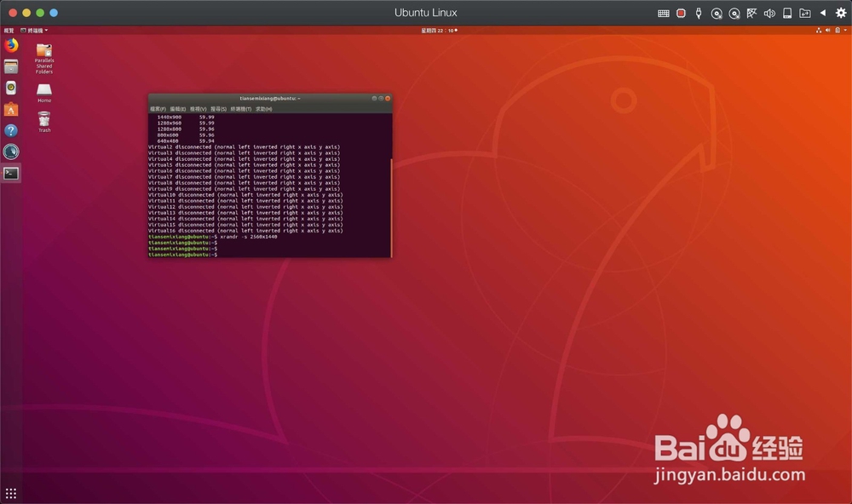Click the red stop/record icon in Parallels toolbar
This screenshot has width=852, height=504.
681,13
